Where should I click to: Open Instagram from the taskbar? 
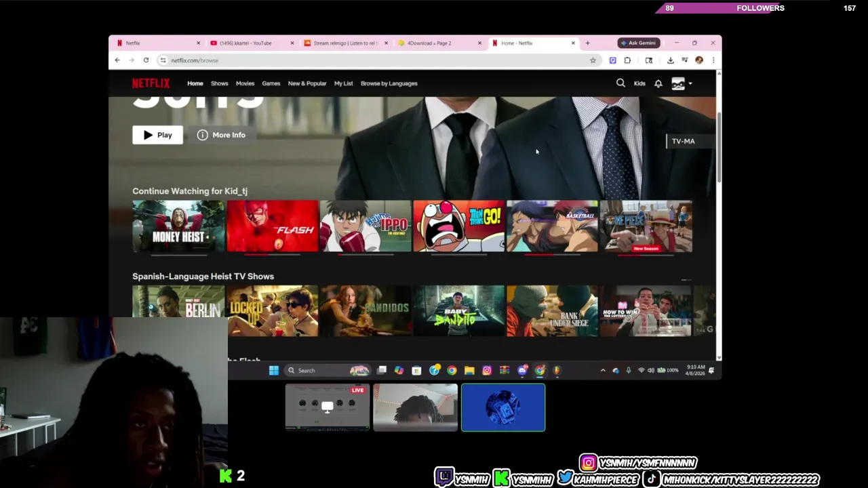[x=487, y=370]
